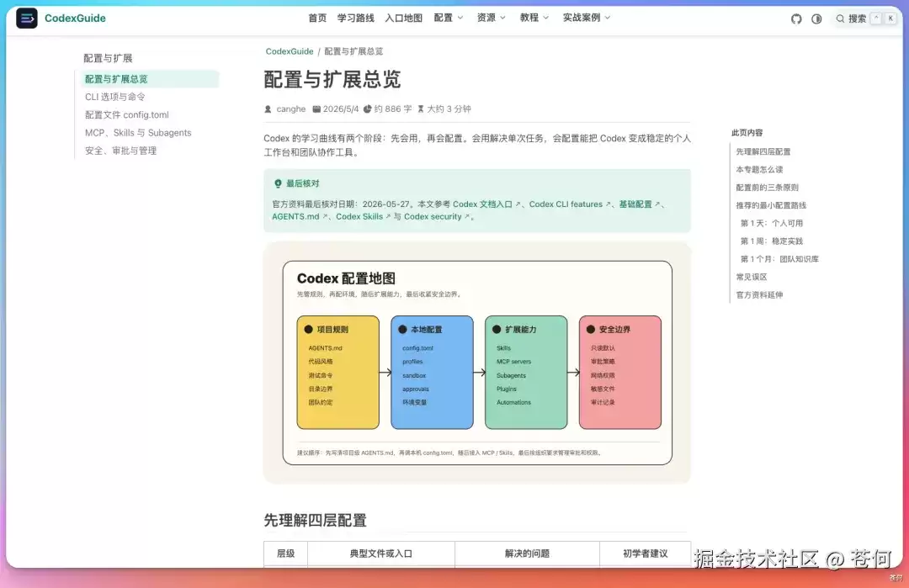Expand the 实战案例 dropdown

(x=586, y=18)
